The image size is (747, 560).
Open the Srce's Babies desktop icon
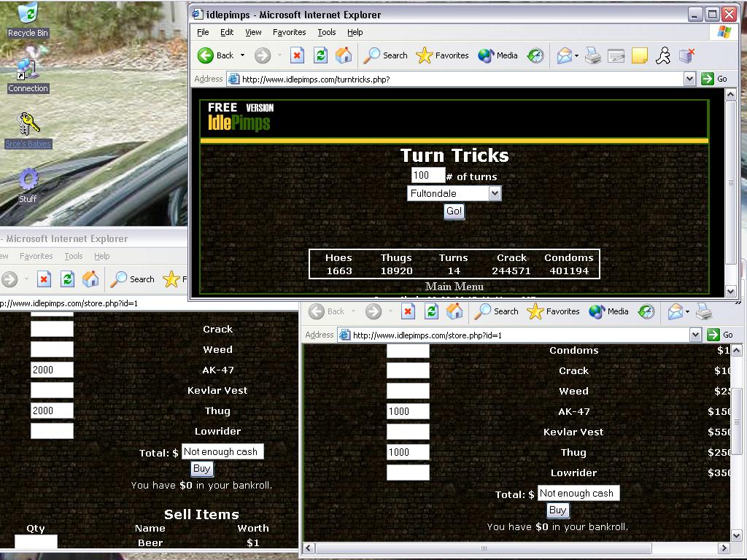coord(28,125)
